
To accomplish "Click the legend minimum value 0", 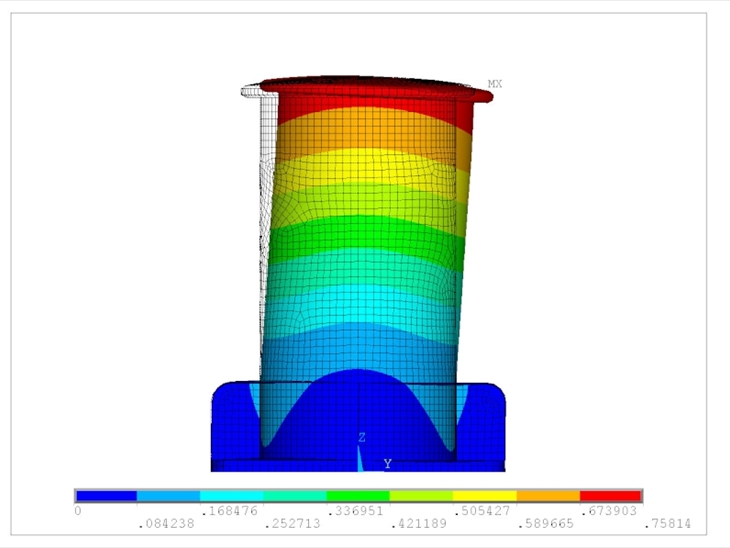I will coord(78,511).
